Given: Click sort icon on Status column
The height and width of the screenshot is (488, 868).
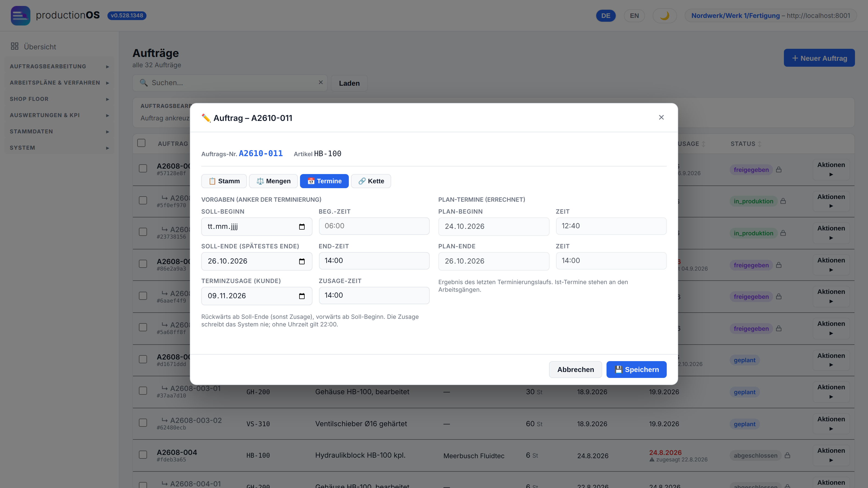Looking at the screenshot, I should pyautogui.click(x=759, y=144).
